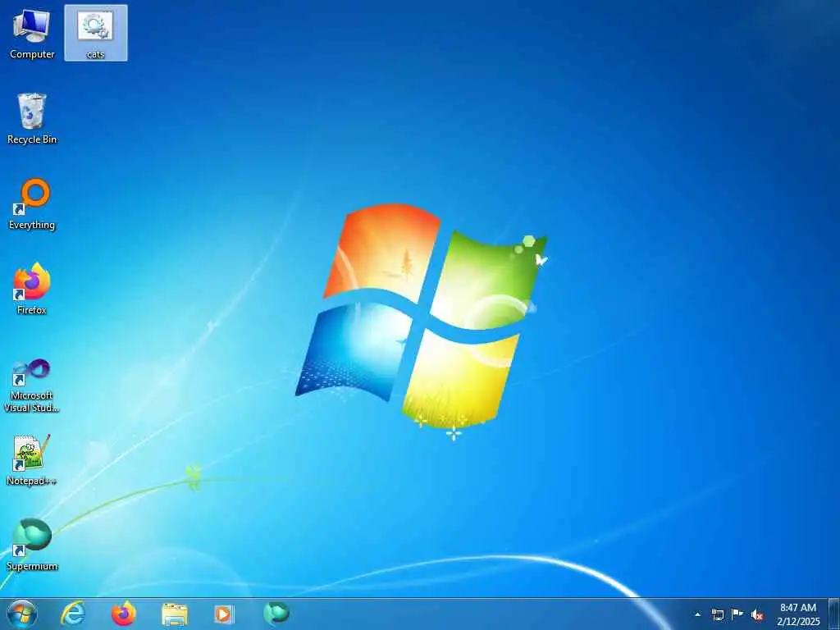Open Windows Media Player from taskbar

[x=224, y=614]
